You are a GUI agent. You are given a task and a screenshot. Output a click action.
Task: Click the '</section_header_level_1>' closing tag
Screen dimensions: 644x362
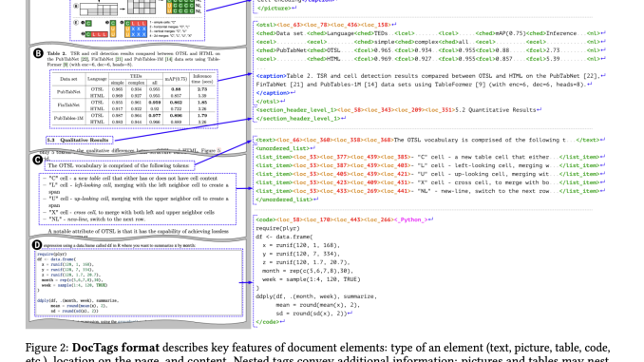coord(298,119)
